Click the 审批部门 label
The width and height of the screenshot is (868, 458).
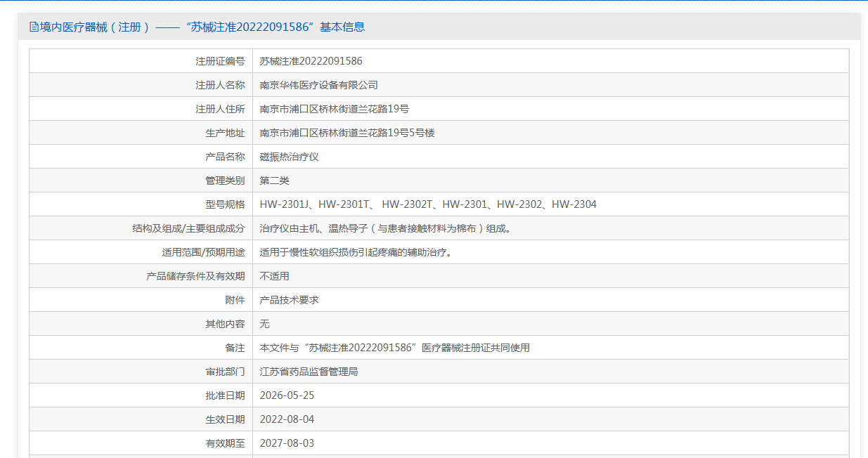coord(225,372)
